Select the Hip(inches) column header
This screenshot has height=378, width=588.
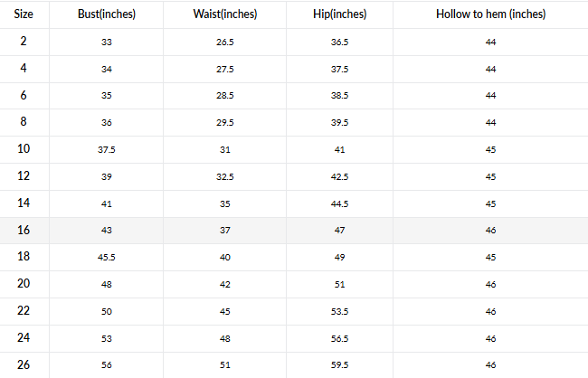[339, 15]
